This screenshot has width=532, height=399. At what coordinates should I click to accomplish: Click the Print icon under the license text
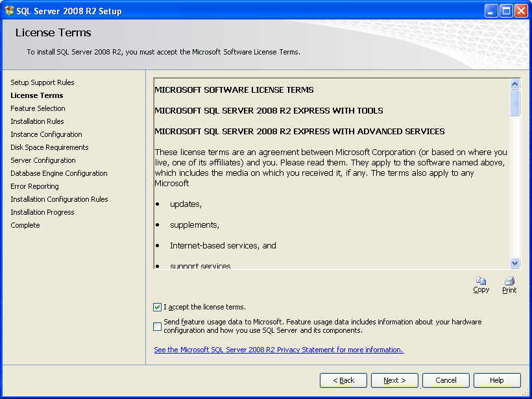[509, 280]
